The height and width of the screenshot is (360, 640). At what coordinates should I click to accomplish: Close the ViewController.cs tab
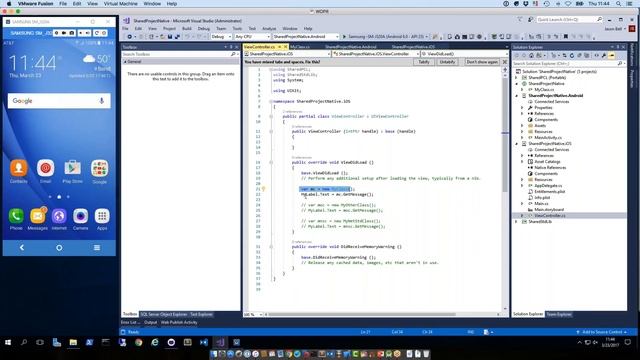(285, 47)
